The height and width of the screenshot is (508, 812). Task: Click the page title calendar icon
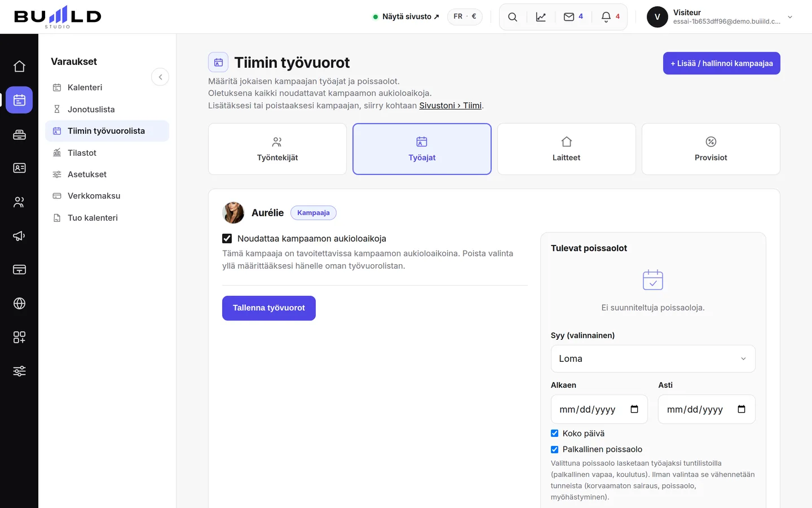coord(218,62)
